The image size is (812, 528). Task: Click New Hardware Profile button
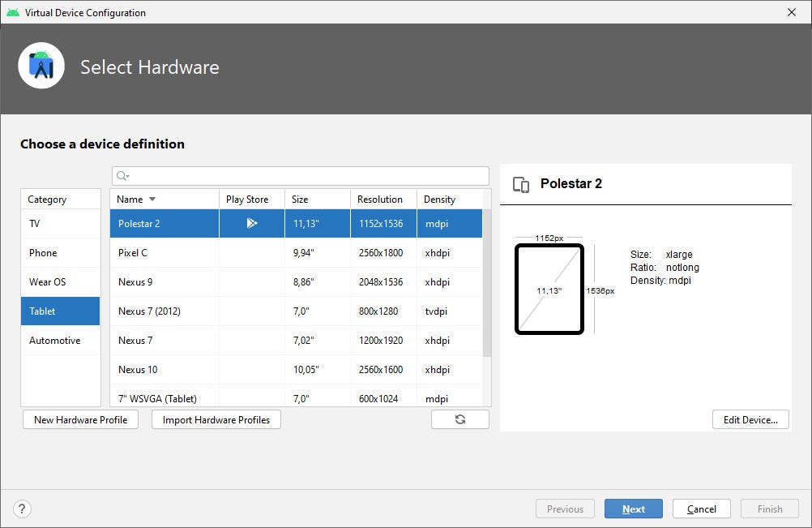click(x=81, y=419)
